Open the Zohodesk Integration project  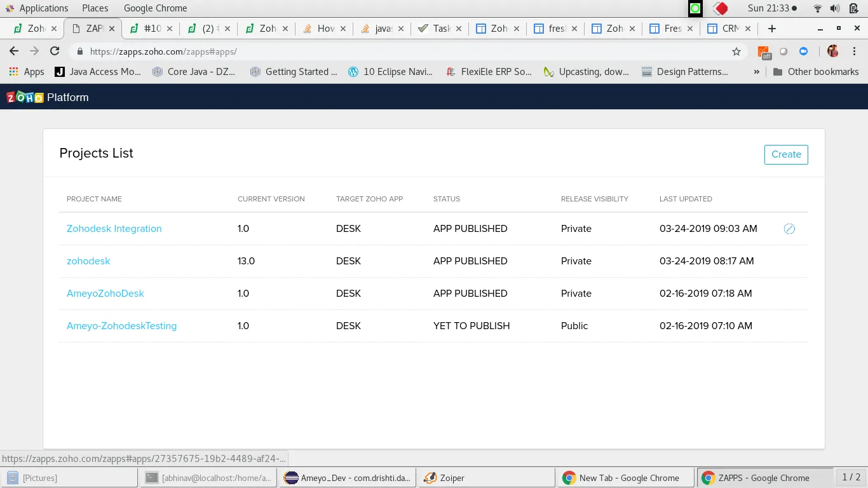coord(114,229)
